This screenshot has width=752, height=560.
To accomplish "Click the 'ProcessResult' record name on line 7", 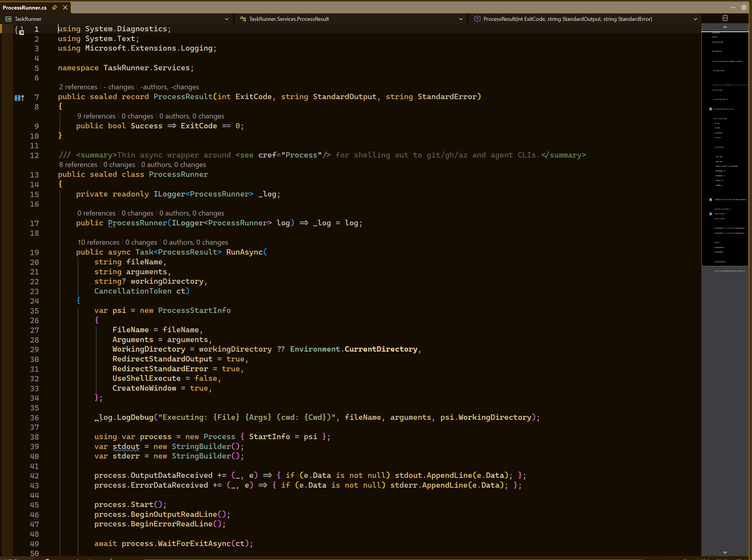I will point(183,97).
